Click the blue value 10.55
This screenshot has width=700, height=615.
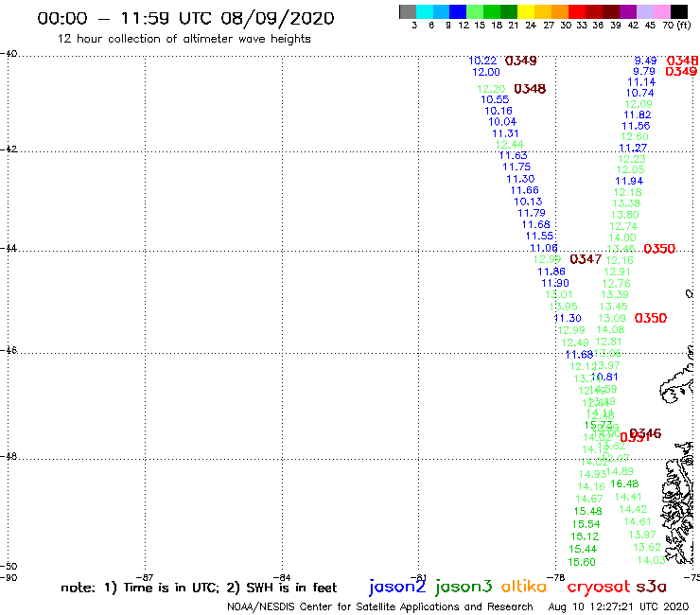point(495,99)
